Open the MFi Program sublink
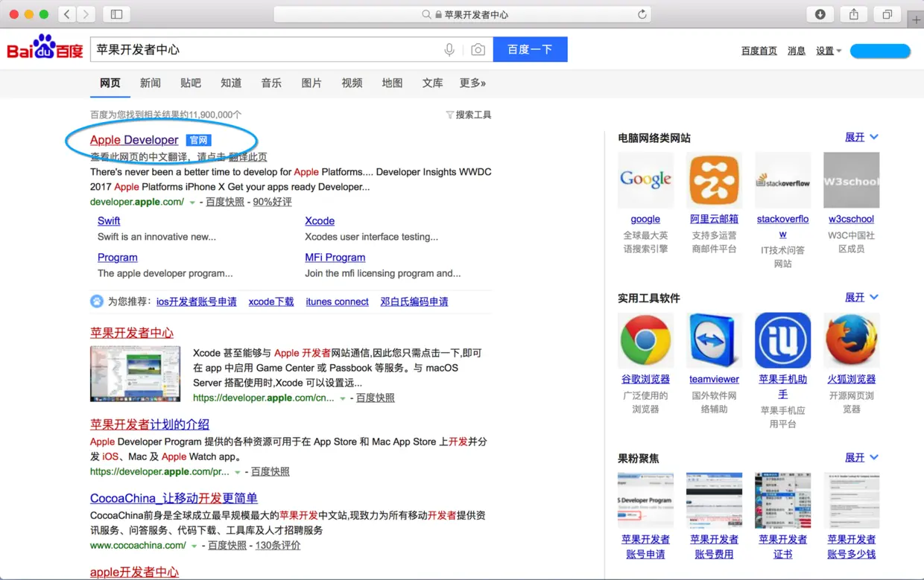This screenshot has height=580, width=924. click(x=335, y=258)
